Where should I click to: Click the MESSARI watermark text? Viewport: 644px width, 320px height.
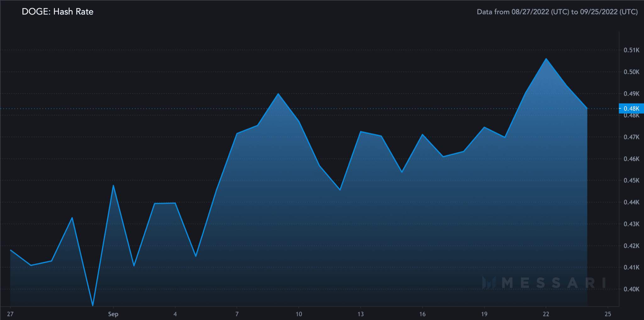(553, 283)
